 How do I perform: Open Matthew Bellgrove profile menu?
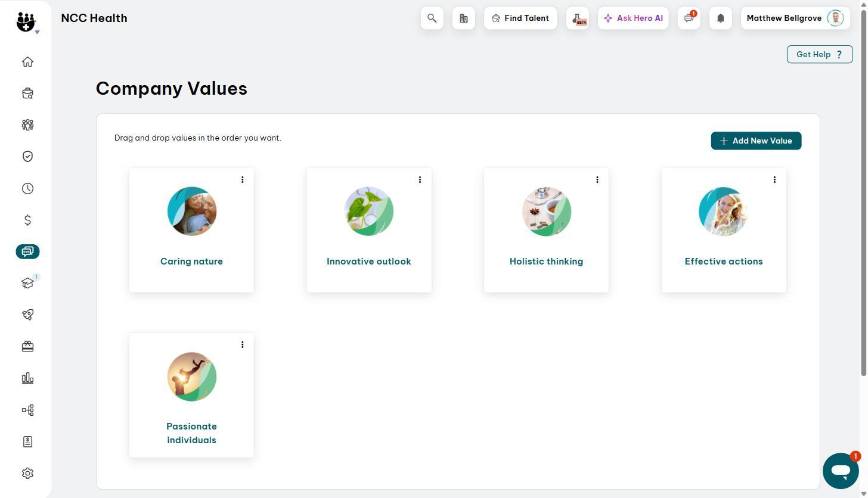point(795,18)
